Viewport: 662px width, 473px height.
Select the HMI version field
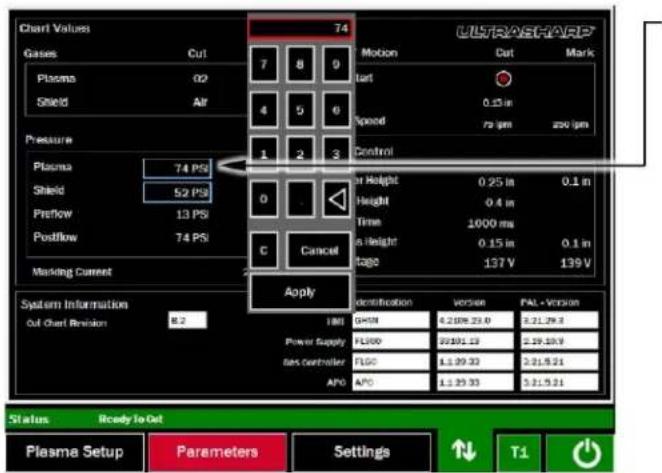click(x=475, y=321)
